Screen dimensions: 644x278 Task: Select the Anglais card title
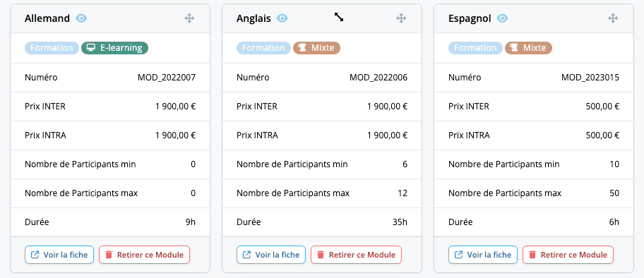(x=254, y=18)
